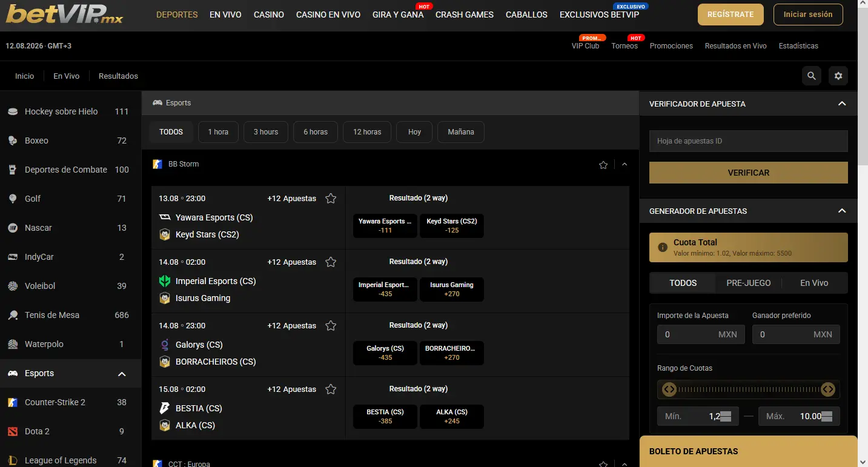Favorite the BESTIA vs ALKA match
The width and height of the screenshot is (868, 467).
(331, 389)
